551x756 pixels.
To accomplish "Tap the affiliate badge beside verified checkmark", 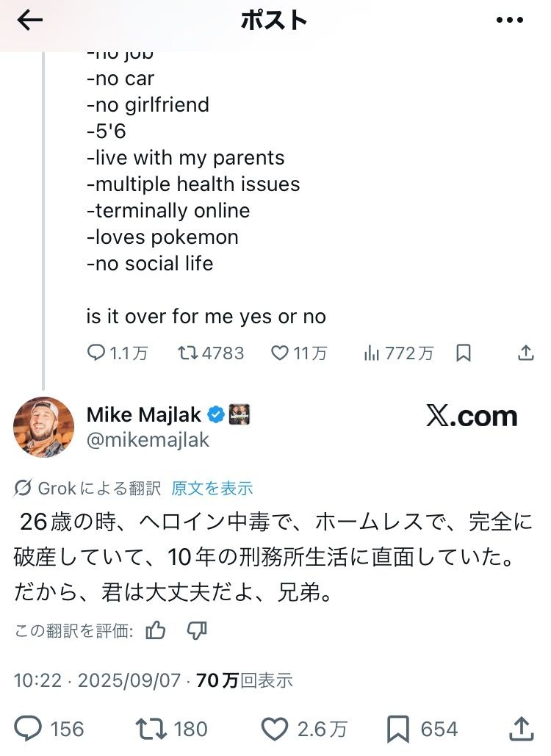I will click(240, 414).
